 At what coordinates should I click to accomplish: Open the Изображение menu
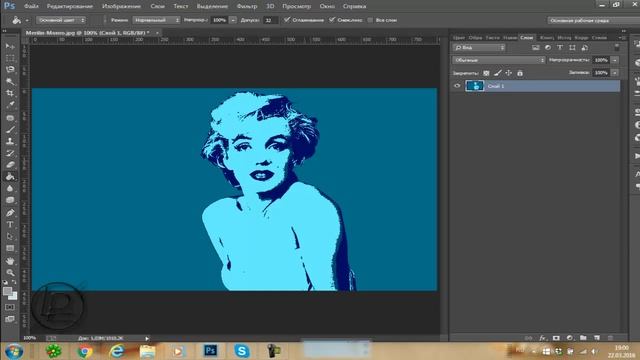point(121,6)
